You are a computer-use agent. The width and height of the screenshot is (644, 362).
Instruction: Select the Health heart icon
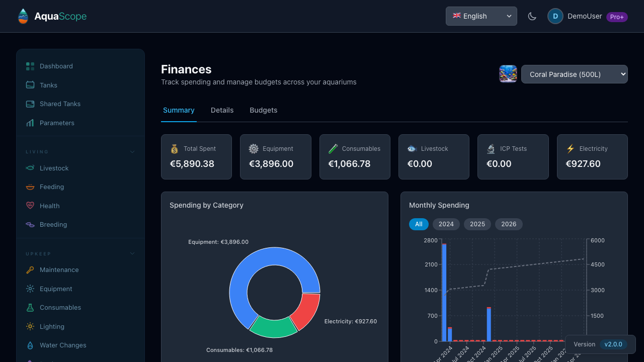coord(30,206)
